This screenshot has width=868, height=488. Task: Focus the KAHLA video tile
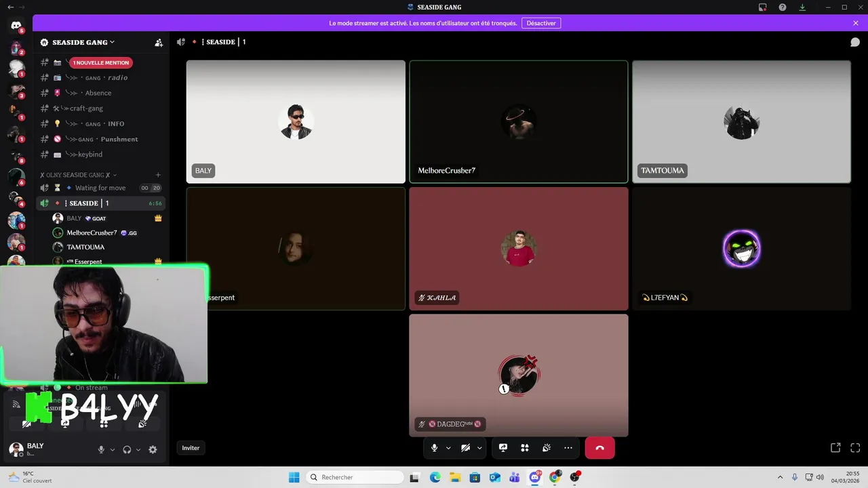(x=519, y=249)
